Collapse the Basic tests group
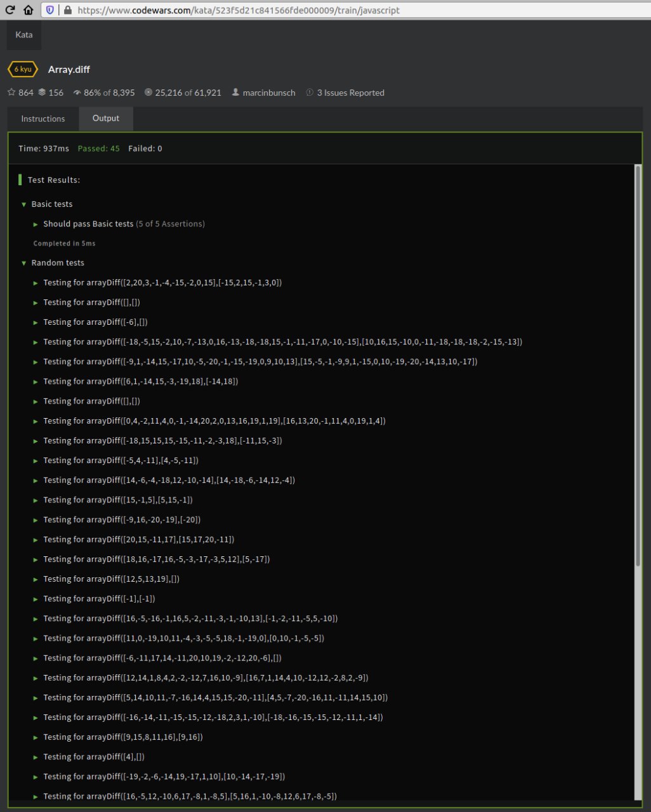Image resolution: width=651 pixels, height=812 pixels. pos(24,204)
